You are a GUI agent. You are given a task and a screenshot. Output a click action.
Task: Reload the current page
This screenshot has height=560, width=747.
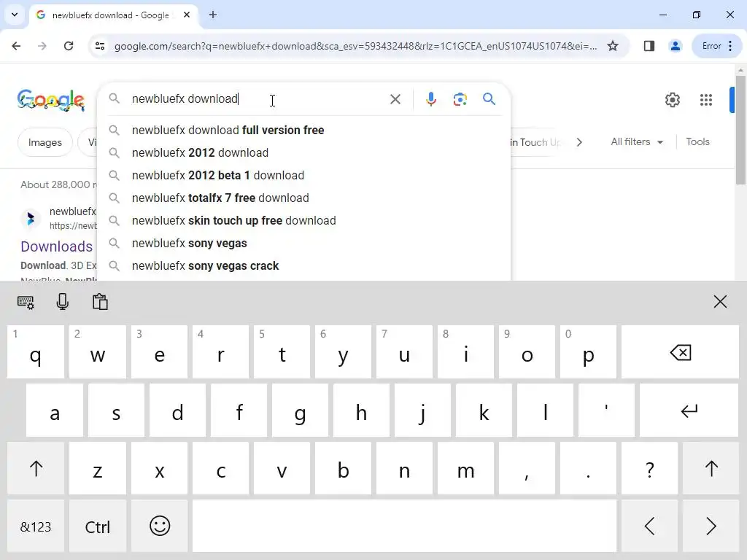click(x=69, y=46)
